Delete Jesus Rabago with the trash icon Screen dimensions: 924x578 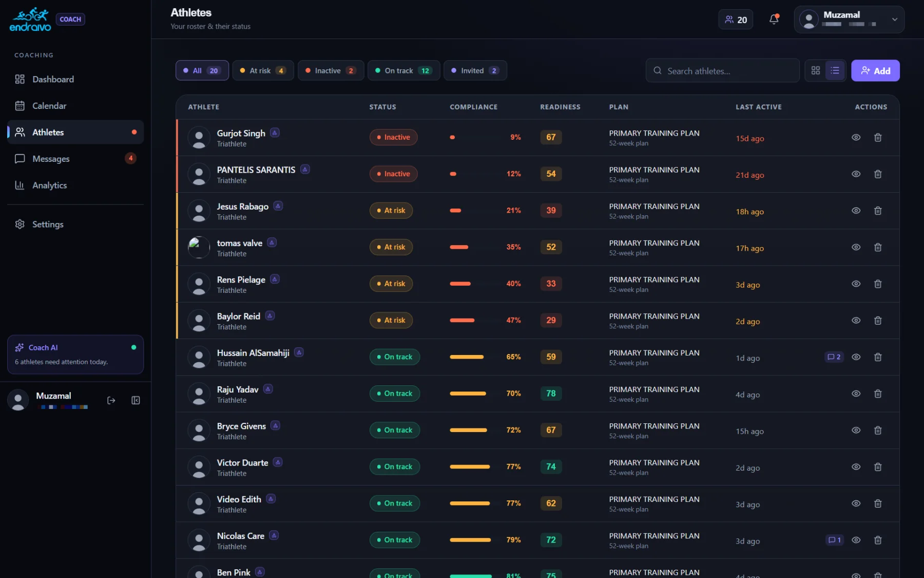pyautogui.click(x=878, y=211)
